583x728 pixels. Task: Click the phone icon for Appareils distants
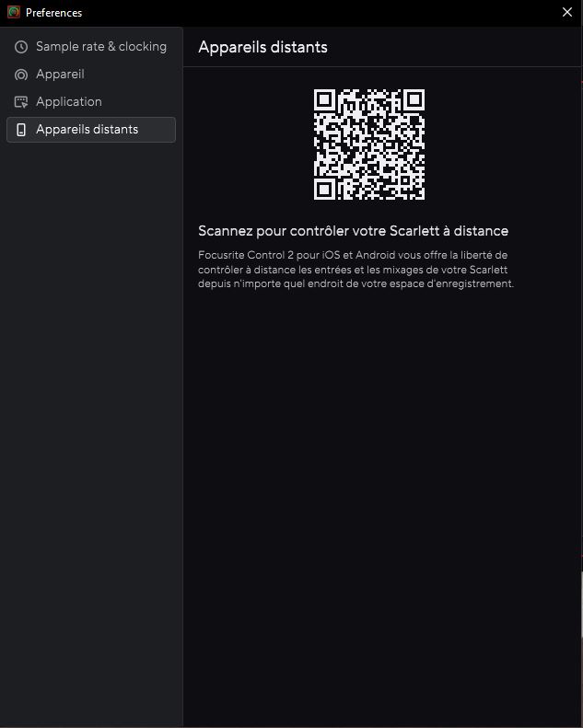(21, 130)
